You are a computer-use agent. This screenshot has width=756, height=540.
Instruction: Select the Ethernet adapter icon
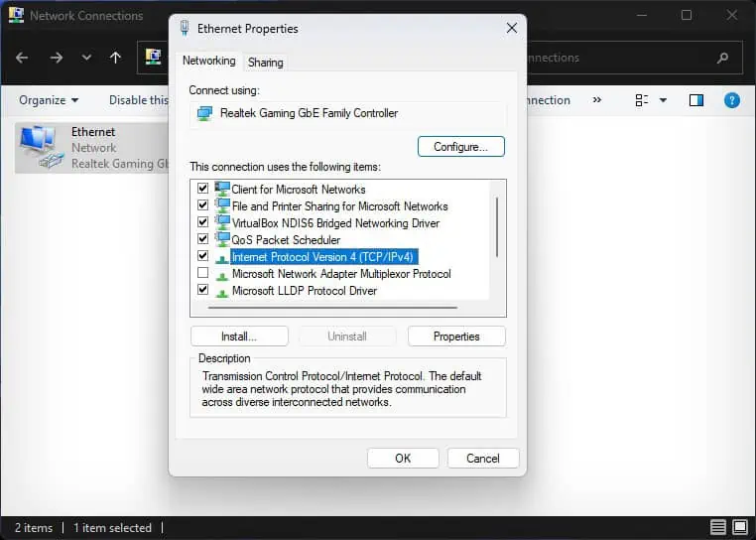pyautogui.click(x=41, y=147)
